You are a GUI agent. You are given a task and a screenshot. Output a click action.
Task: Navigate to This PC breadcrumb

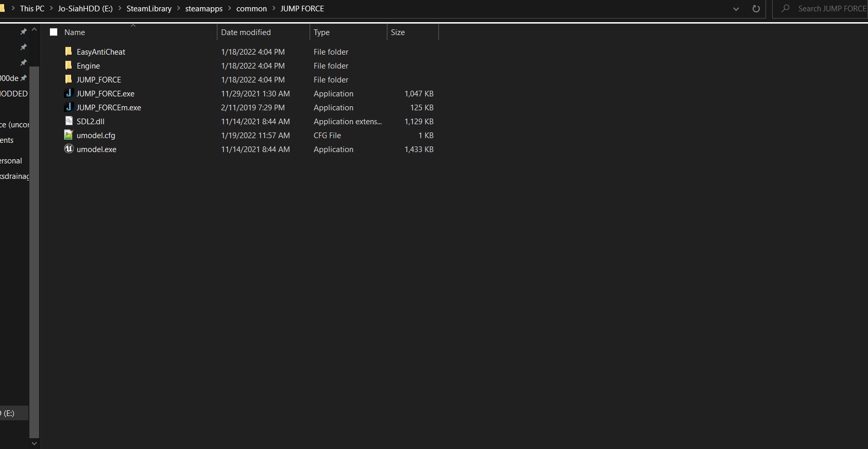[x=32, y=9]
